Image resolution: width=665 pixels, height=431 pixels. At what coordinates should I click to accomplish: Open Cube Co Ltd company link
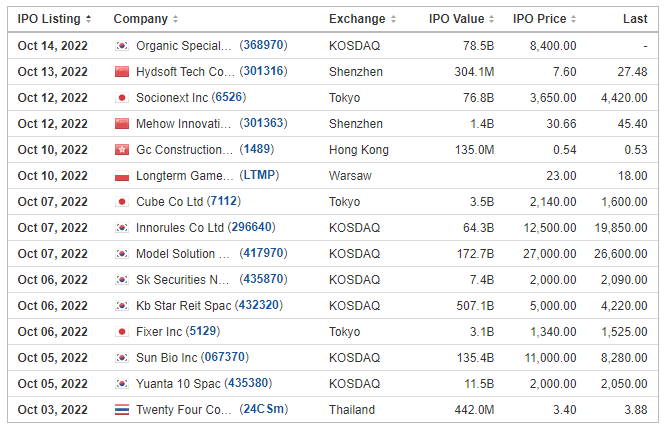(x=169, y=202)
